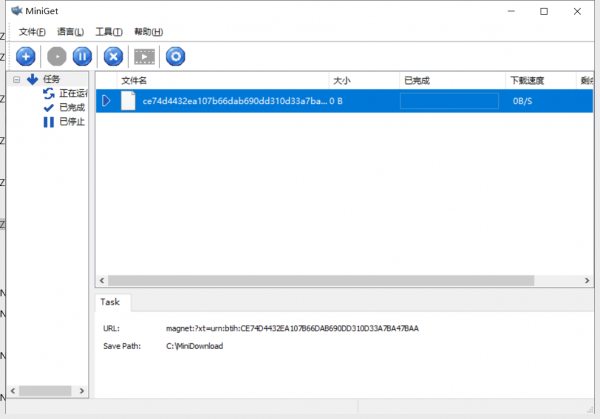Image resolution: width=600 pixels, height=419 pixels.
Task: Sort by the 下载速度 column header
Action: click(x=541, y=81)
